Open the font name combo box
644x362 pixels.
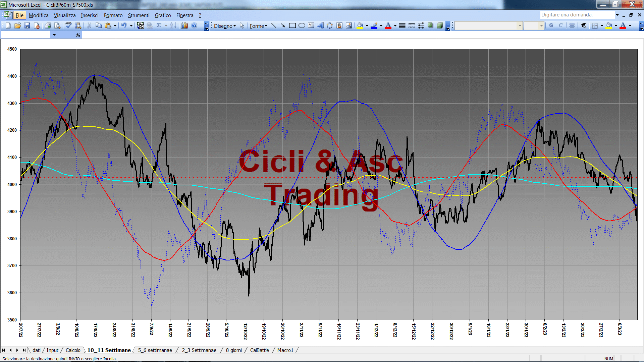pos(489,25)
